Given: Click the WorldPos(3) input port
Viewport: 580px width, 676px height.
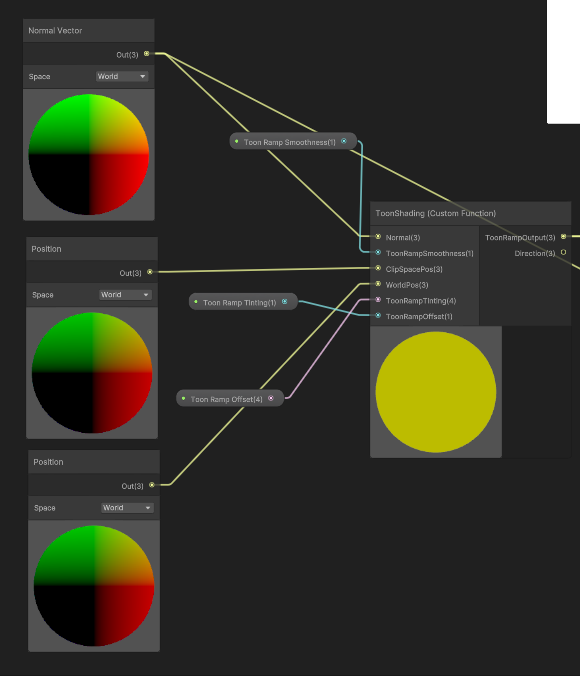Looking at the screenshot, I should pos(378,284).
